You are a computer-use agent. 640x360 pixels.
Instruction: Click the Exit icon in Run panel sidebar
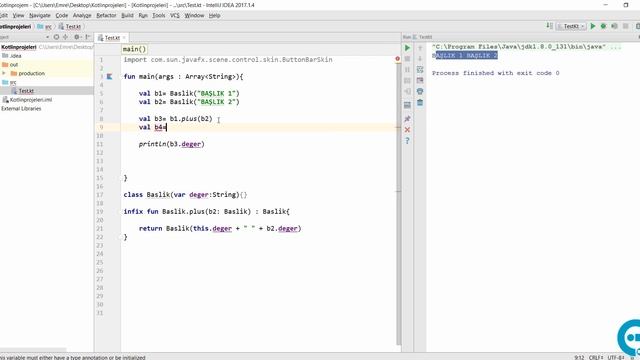[x=407, y=91]
